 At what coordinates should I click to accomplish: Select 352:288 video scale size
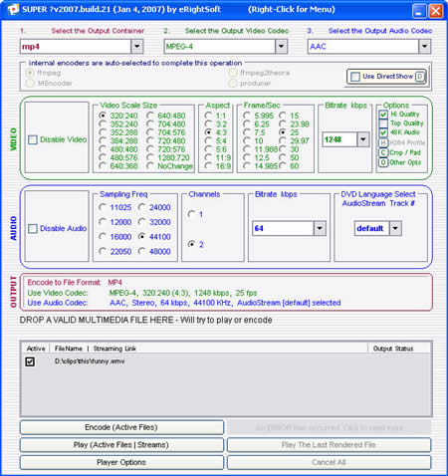click(x=103, y=131)
